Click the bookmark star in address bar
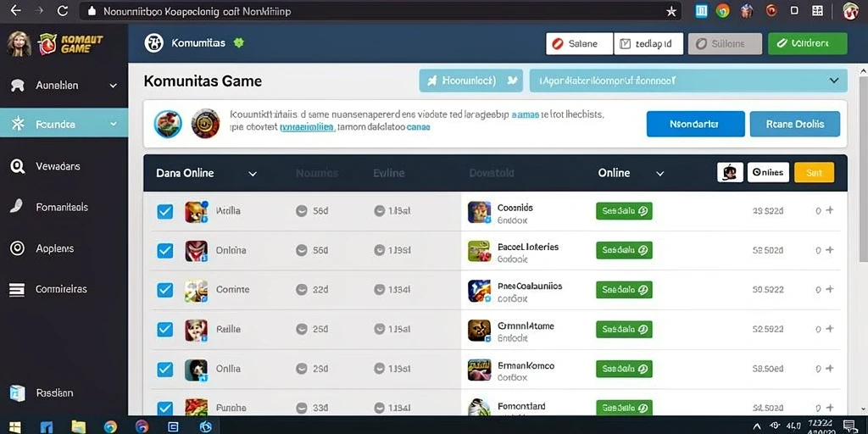The width and height of the screenshot is (868, 434). (x=671, y=11)
